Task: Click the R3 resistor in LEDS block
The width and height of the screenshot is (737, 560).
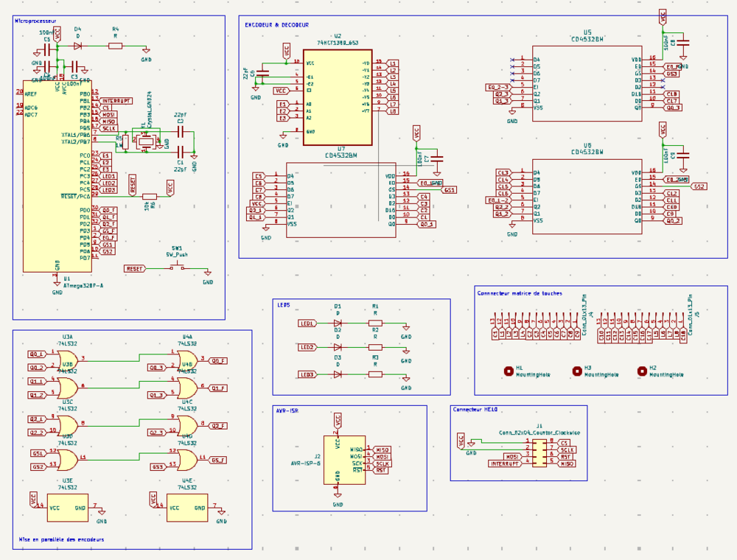Action: click(375, 374)
